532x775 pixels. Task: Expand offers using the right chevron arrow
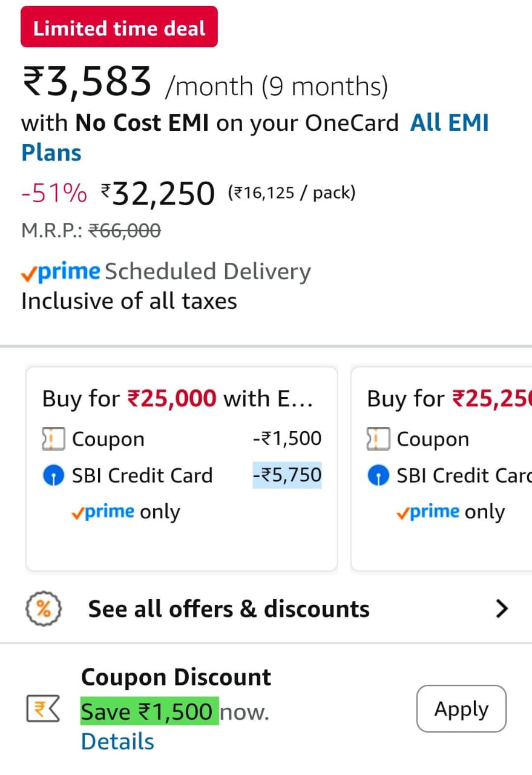point(501,608)
